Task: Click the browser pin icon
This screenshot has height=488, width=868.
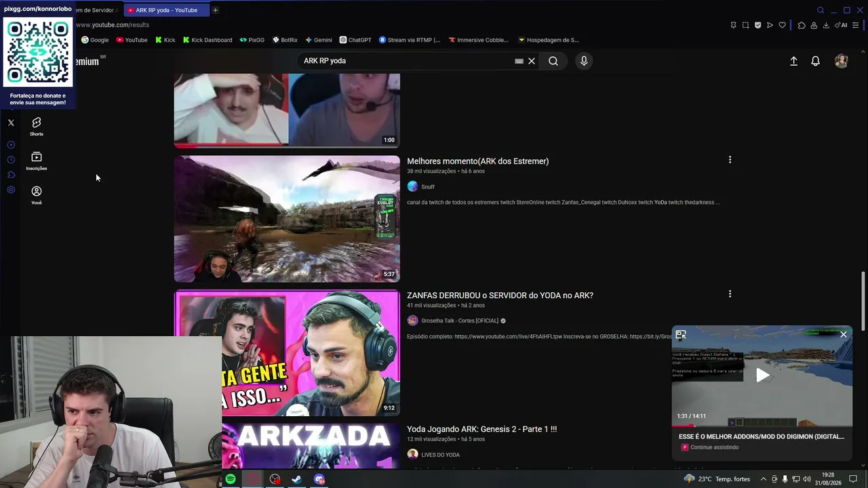Action: pos(733,25)
